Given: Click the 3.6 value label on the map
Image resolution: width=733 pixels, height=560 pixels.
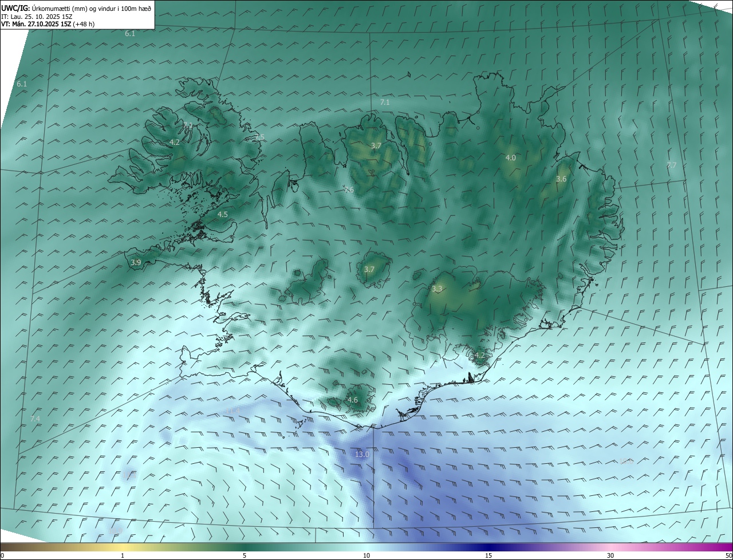Looking at the screenshot, I should [x=561, y=179].
